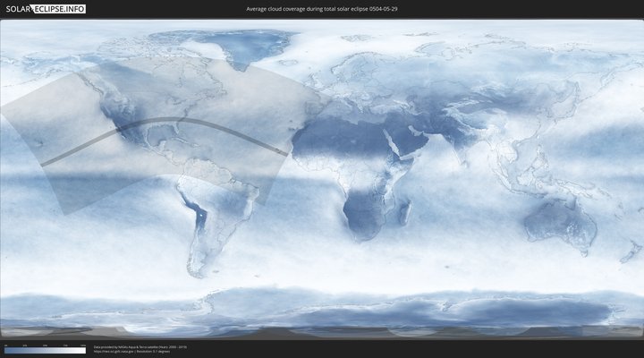Click the eastern end of the totality path
Image resolution: width=644 pixels, height=358 pixels.
point(285,154)
